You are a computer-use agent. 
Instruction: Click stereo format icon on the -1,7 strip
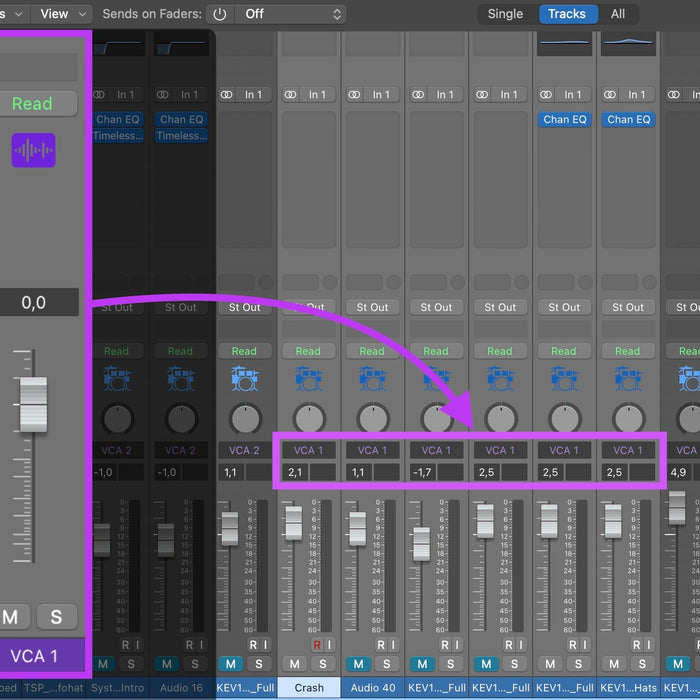[418, 95]
